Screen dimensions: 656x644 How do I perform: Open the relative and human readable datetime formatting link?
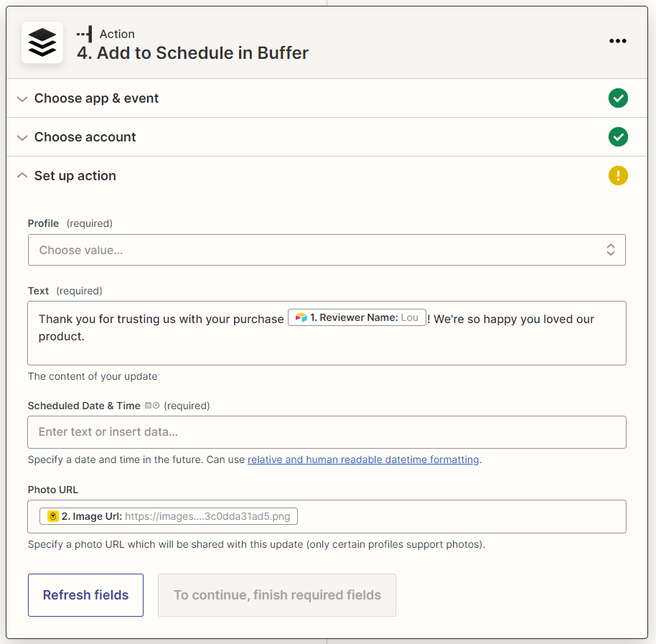[x=363, y=459]
